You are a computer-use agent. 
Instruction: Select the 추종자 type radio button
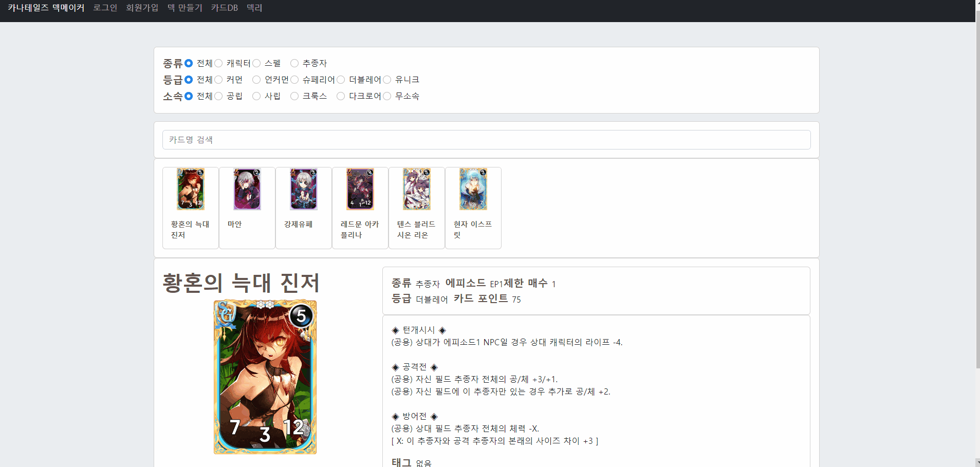coord(294,63)
